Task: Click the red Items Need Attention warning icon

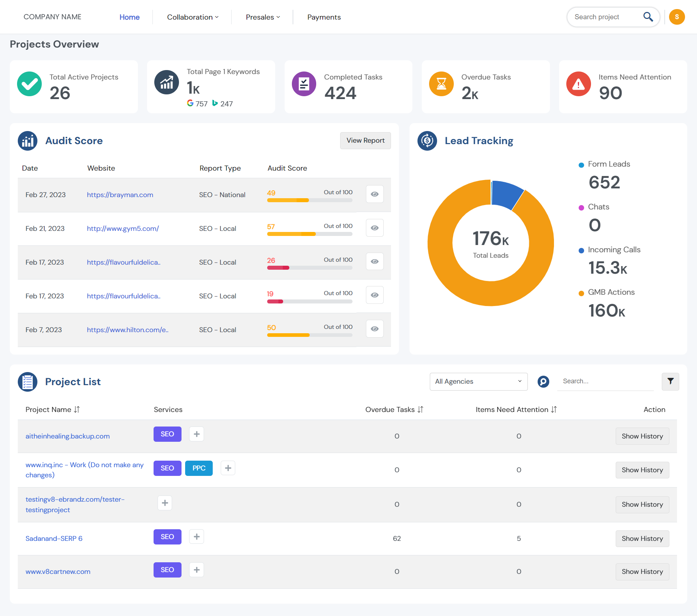Action: point(578,84)
